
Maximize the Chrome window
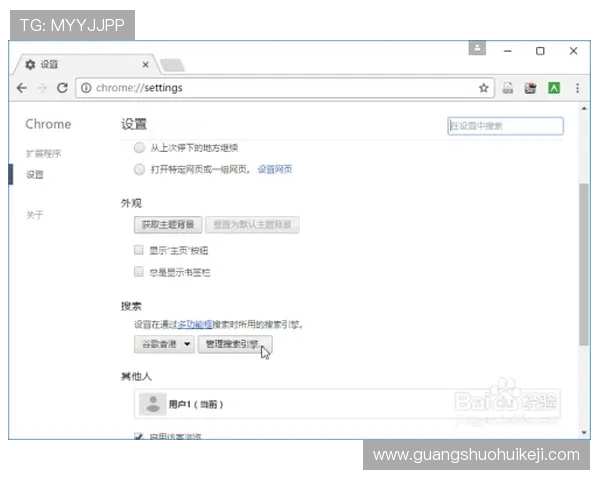pyautogui.click(x=540, y=51)
